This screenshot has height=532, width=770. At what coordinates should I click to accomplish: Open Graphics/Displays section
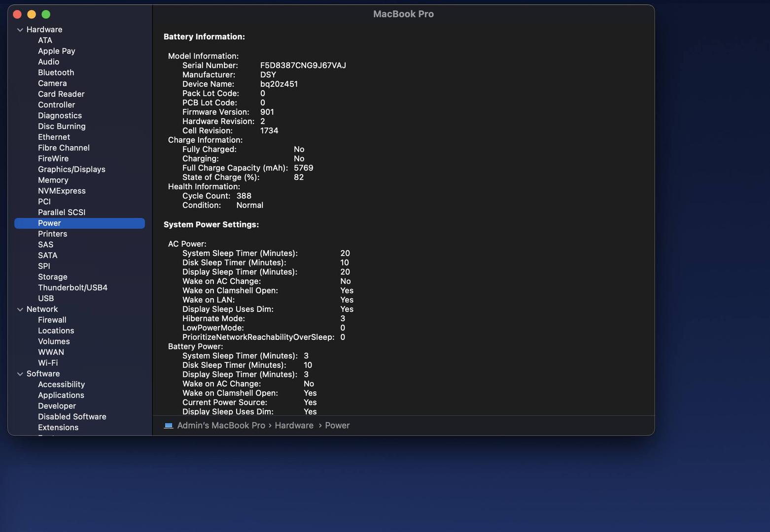click(71, 169)
